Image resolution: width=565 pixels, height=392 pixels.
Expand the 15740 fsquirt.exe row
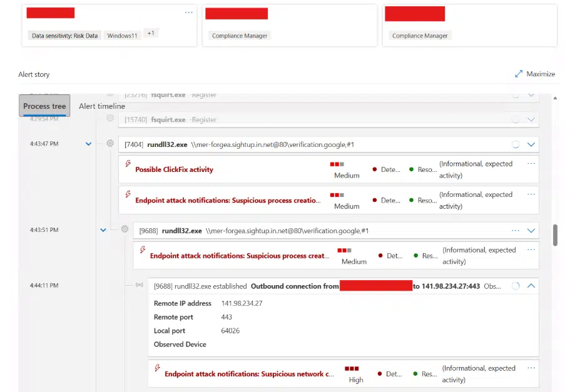pos(531,119)
